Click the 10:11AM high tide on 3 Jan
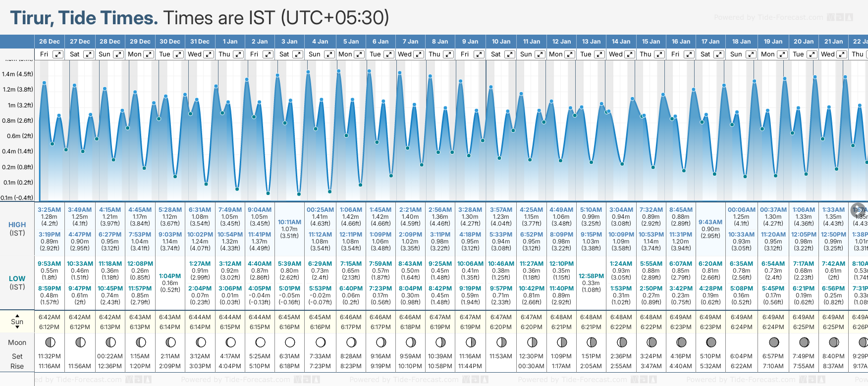 click(x=289, y=222)
